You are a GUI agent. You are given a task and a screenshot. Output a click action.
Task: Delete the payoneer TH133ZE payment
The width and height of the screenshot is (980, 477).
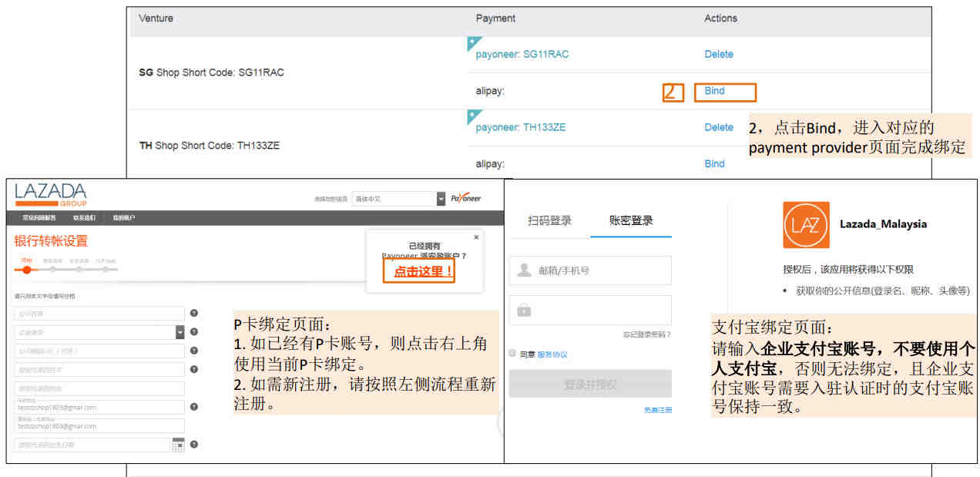click(x=719, y=127)
